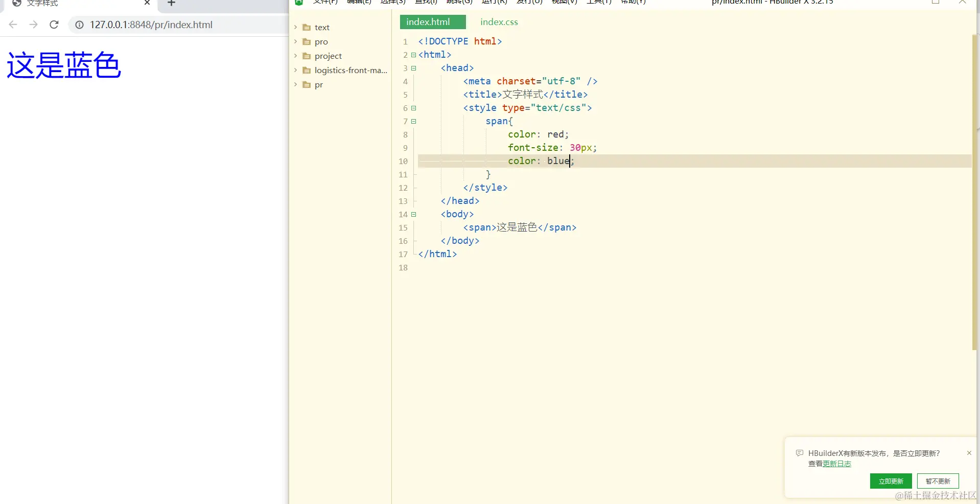Screen dimensions: 980x504
Task: Click the closing </html> tag line
Action: point(437,254)
